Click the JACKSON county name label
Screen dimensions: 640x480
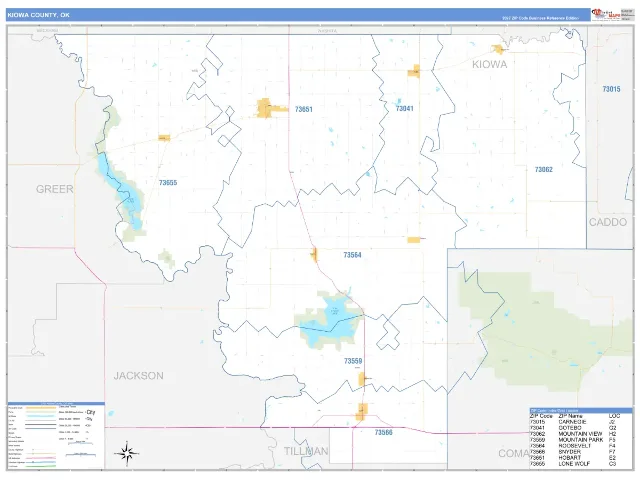click(x=138, y=376)
